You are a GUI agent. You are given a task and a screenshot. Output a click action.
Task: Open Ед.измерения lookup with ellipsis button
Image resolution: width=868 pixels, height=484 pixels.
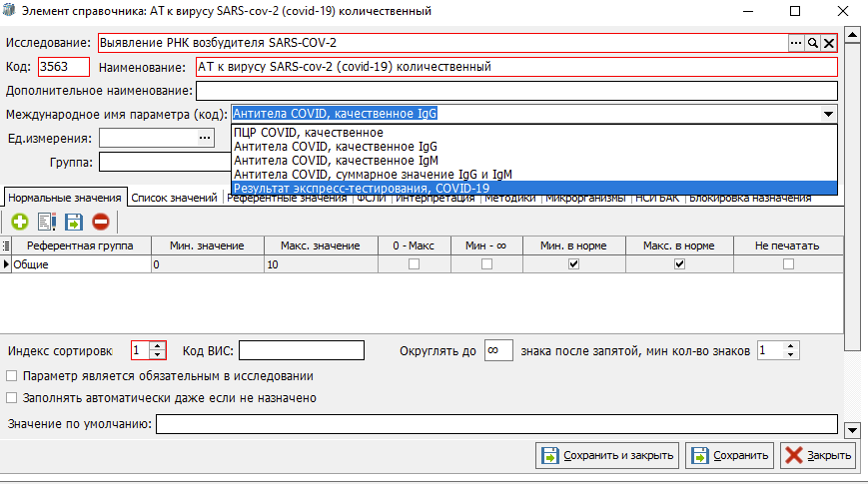click(206, 138)
